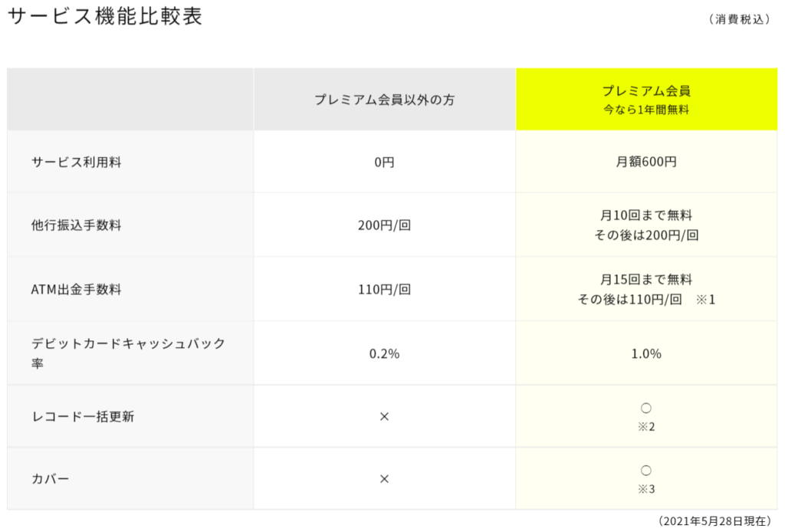Click the サービス機能比較表 heading

pos(105,15)
